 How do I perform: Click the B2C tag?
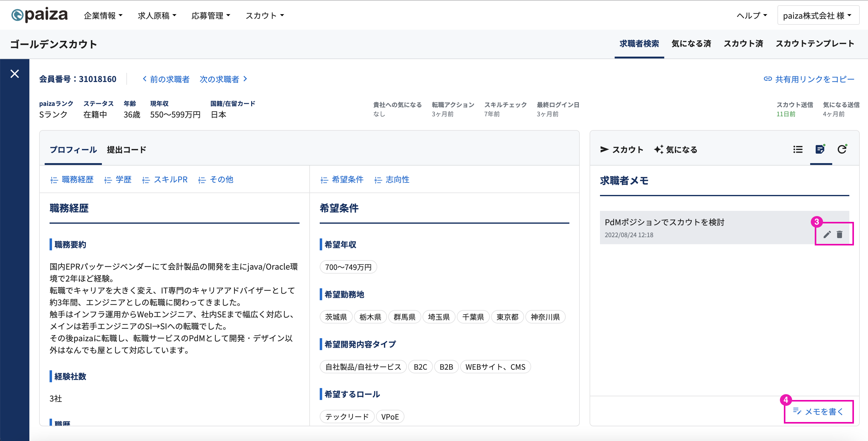point(420,367)
